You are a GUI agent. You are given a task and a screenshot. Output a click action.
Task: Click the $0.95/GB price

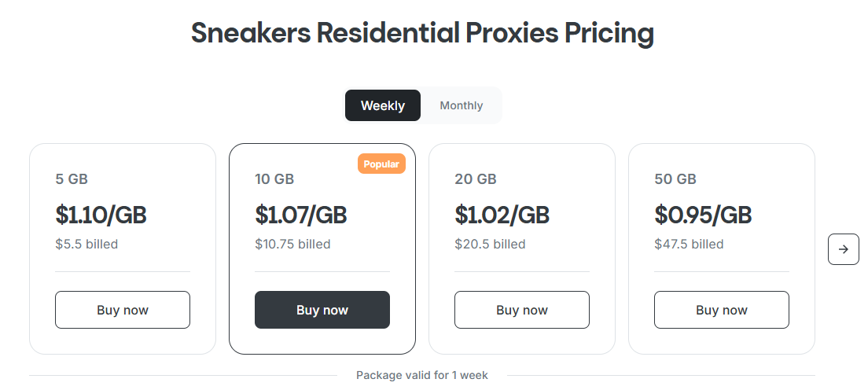(x=703, y=215)
